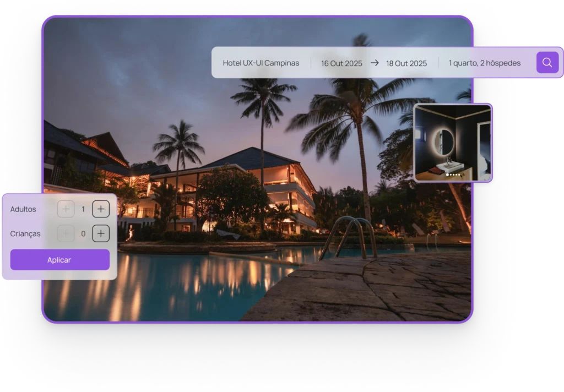The height and width of the screenshot is (392, 564).
Task: Select the middle carousel dot on thumbnail
Action: coord(454,175)
